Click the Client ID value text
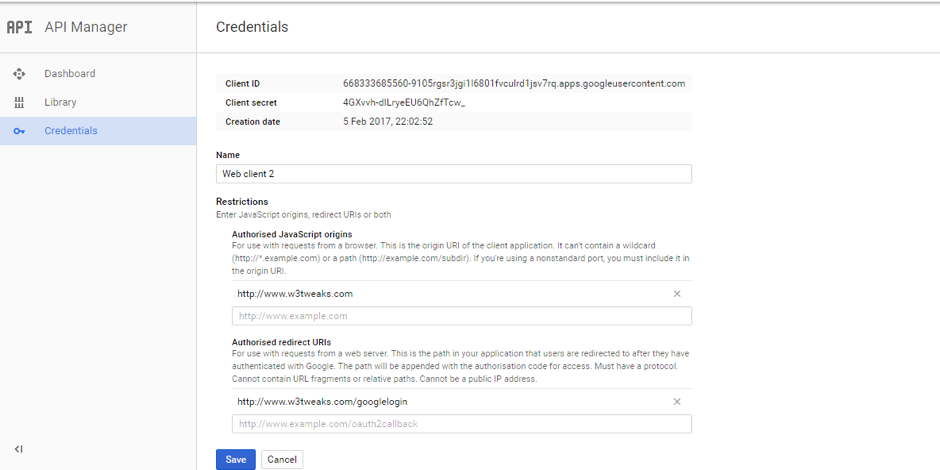 pyautogui.click(x=513, y=84)
